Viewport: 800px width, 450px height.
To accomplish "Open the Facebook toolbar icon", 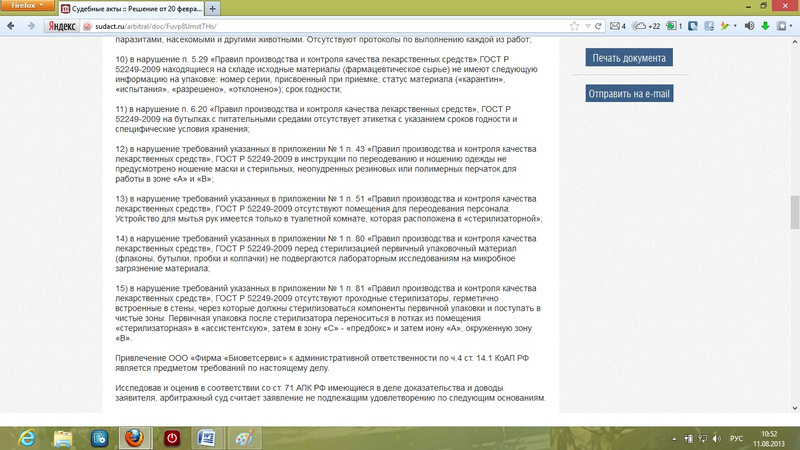I will (709, 26).
